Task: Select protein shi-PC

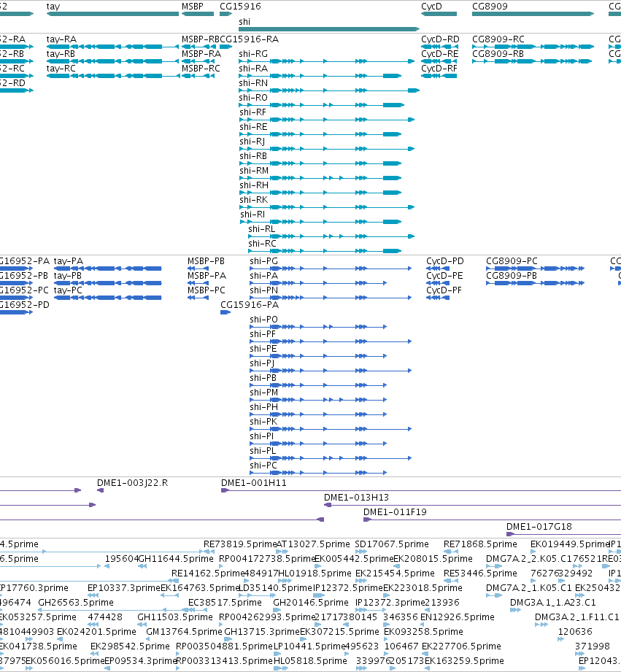Action: click(263, 465)
